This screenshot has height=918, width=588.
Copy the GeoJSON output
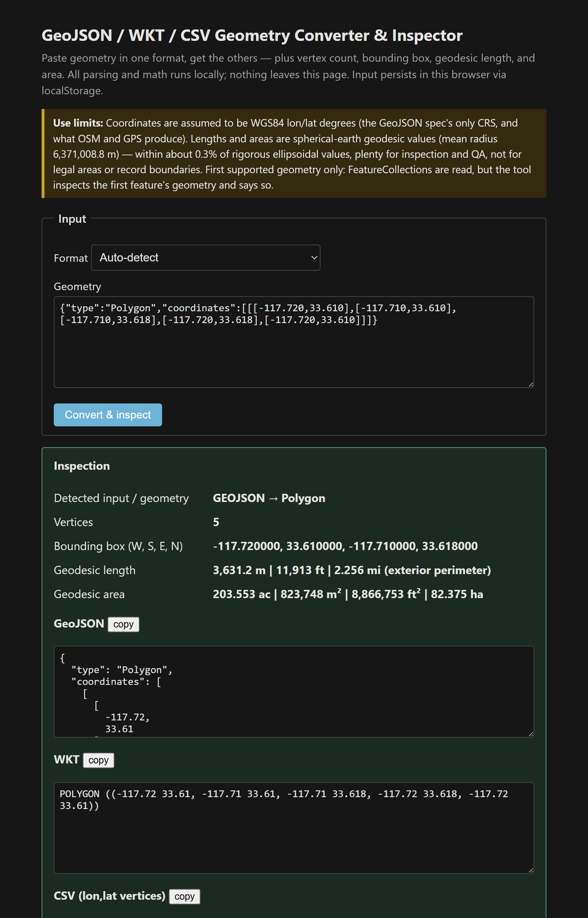coord(123,624)
